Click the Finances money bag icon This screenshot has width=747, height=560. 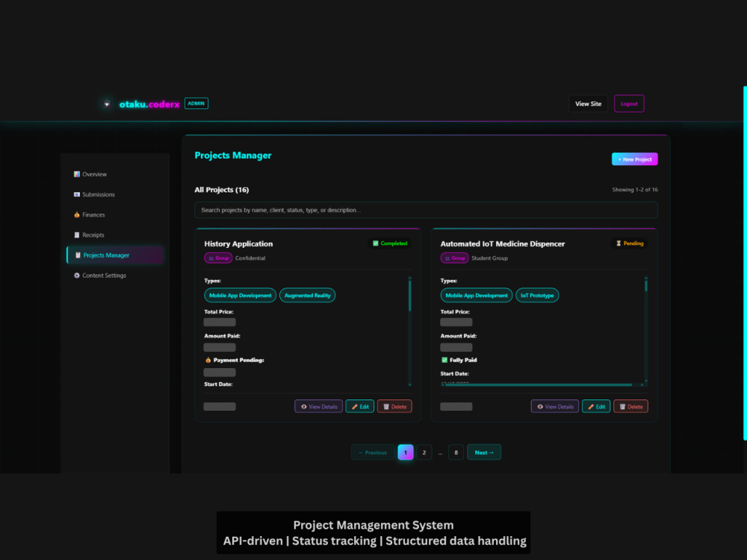point(77,215)
